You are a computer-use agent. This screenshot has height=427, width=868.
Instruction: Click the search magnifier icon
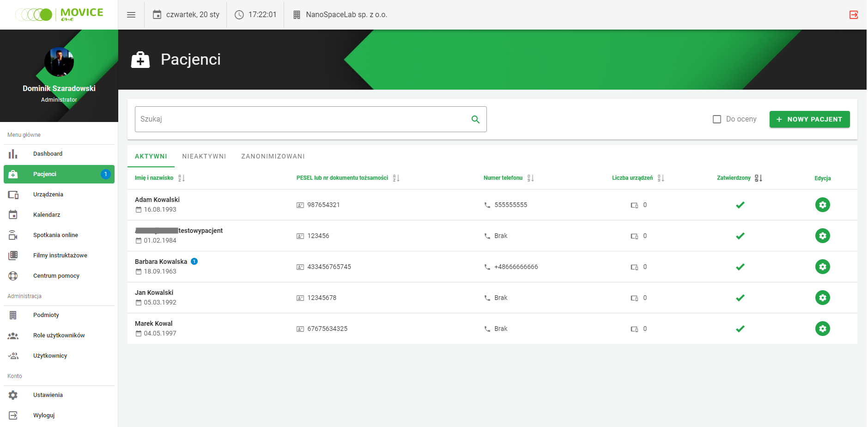[475, 120]
